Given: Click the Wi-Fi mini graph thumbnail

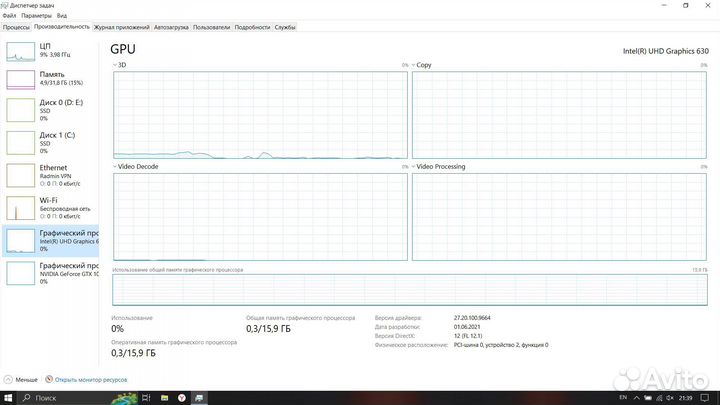Looking at the screenshot, I should [x=21, y=208].
